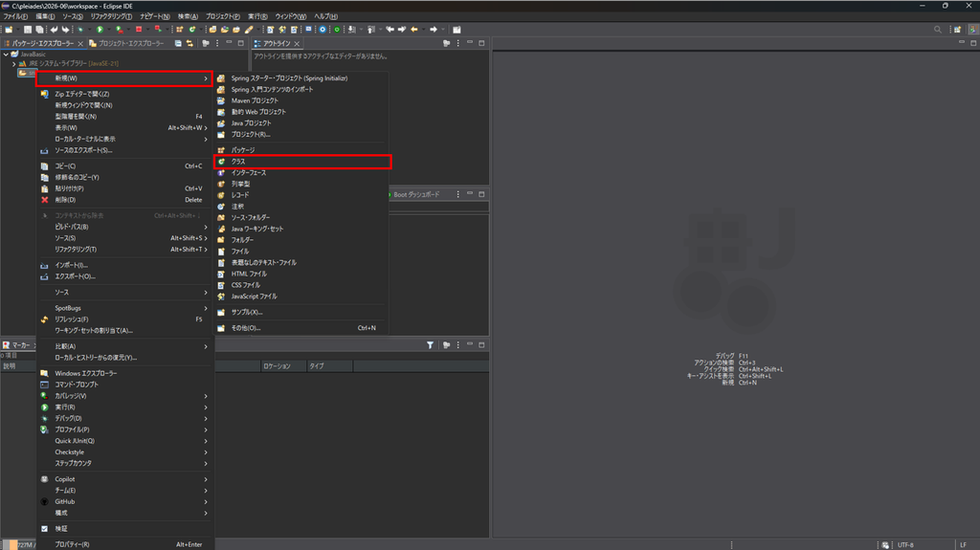Choose クラス in the New submenu
This screenshot has width=980, height=550.
tap(301, 162)
